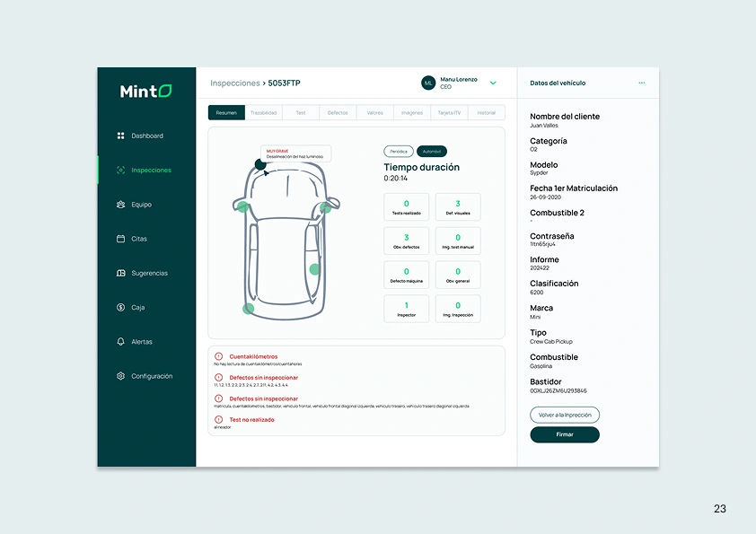Image resolution: width=756 pixels, height=534 pixels.
Task: Expand the Manu Lorenzo user dropdown
Action: pyautogui.click(x=493, y=83)
